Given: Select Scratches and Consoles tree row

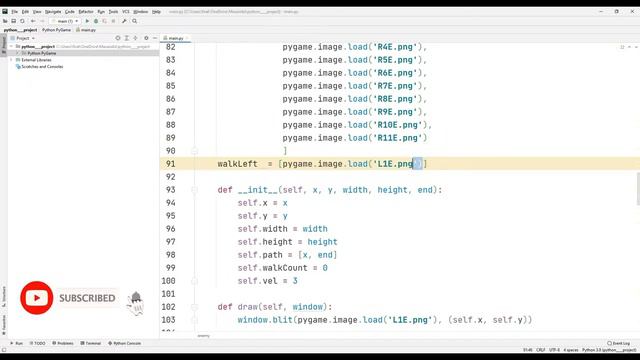Looking at the screenshot, I should click(83, 67).
